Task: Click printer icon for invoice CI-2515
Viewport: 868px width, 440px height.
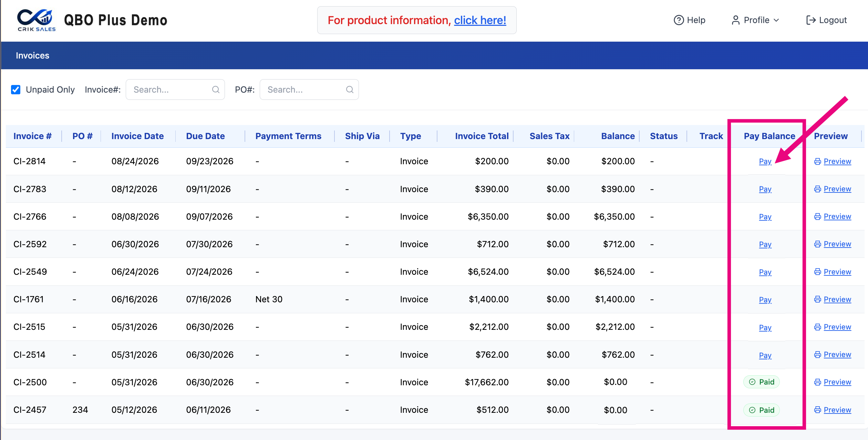Action: click(817, 327)
